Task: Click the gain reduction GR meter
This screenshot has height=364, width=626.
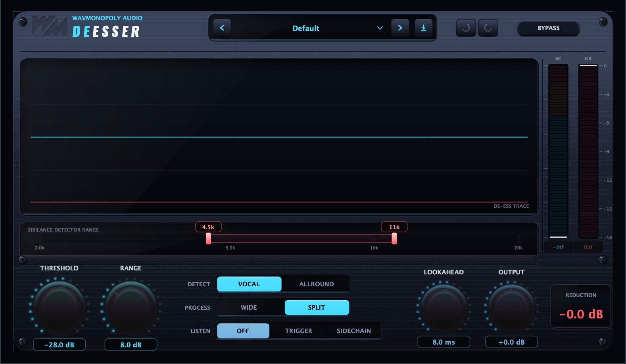Action: [x=588, y=151]
